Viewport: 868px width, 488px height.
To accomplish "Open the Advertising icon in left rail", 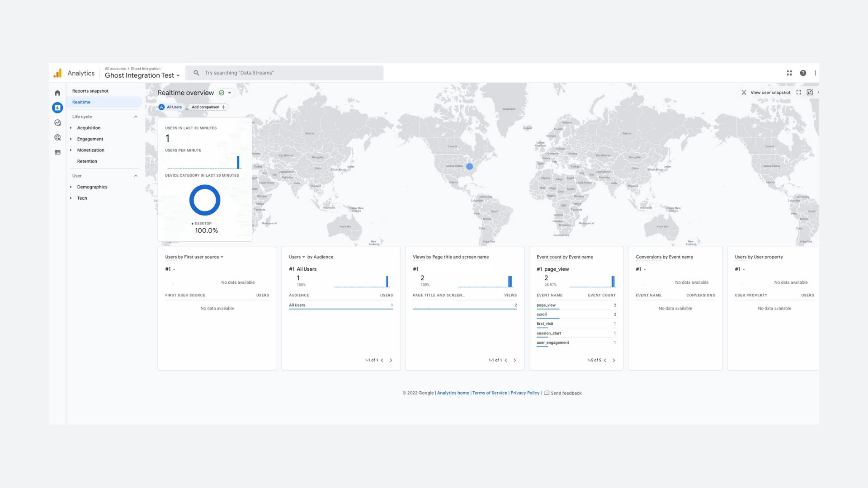I will (x=57, y=138).
